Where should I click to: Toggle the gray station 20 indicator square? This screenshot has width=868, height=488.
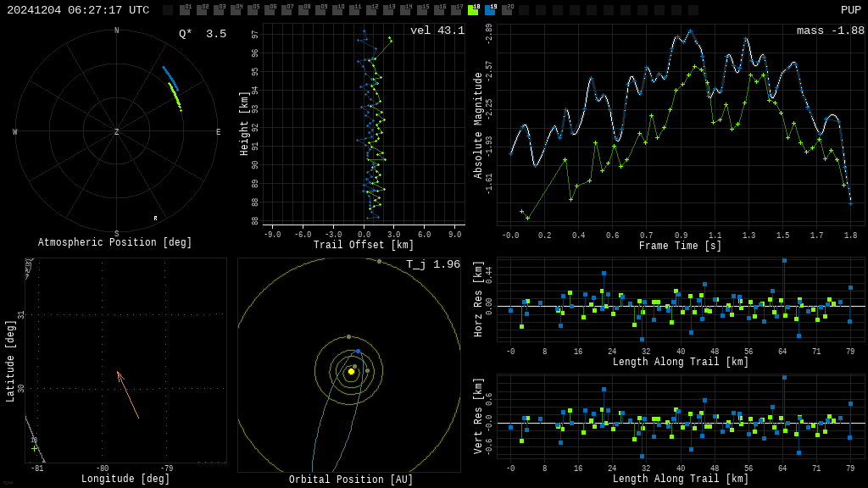coord(507,10)
